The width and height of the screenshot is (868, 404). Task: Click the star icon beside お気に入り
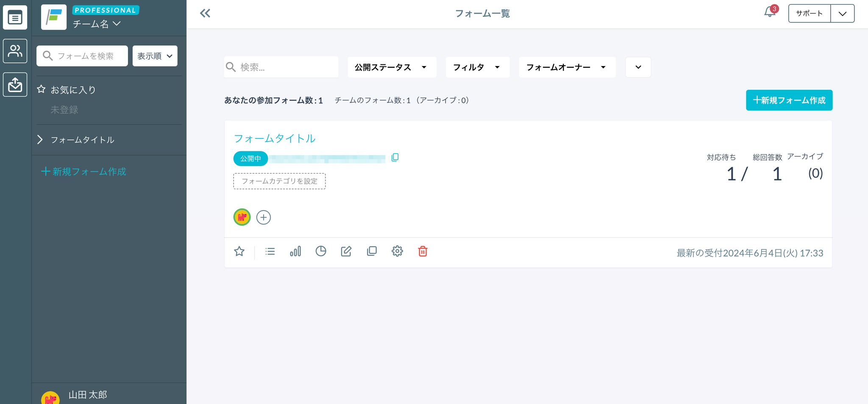click(x=41, y=89)
